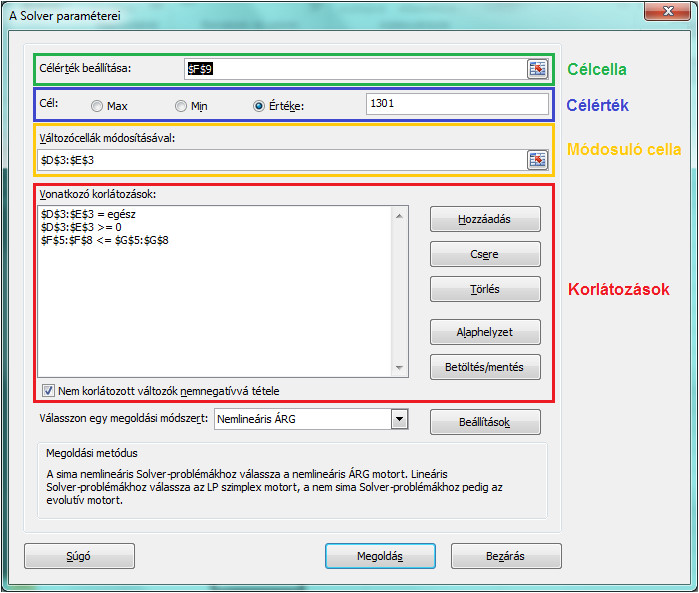Select constraint $F$5:$F$8 <= $G$5:$G$8
This screenshot has width=699, height=593.
(x=105, y=240)
